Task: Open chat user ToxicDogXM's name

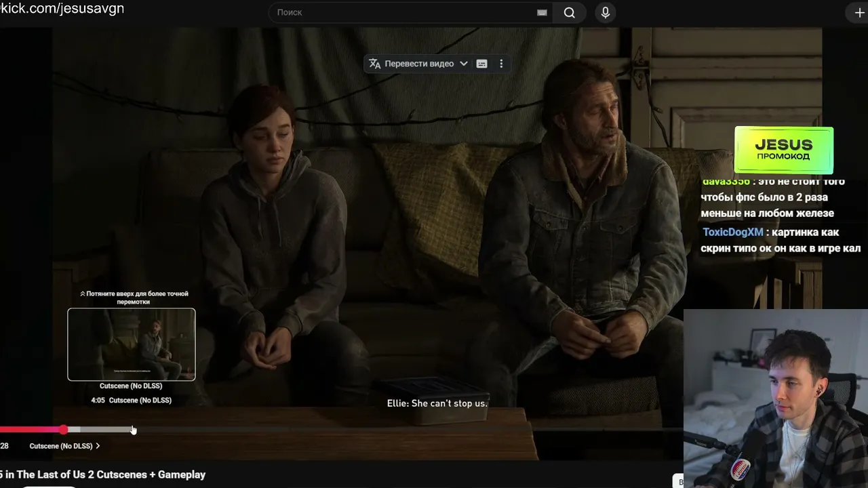Action: tap(732, 232)
